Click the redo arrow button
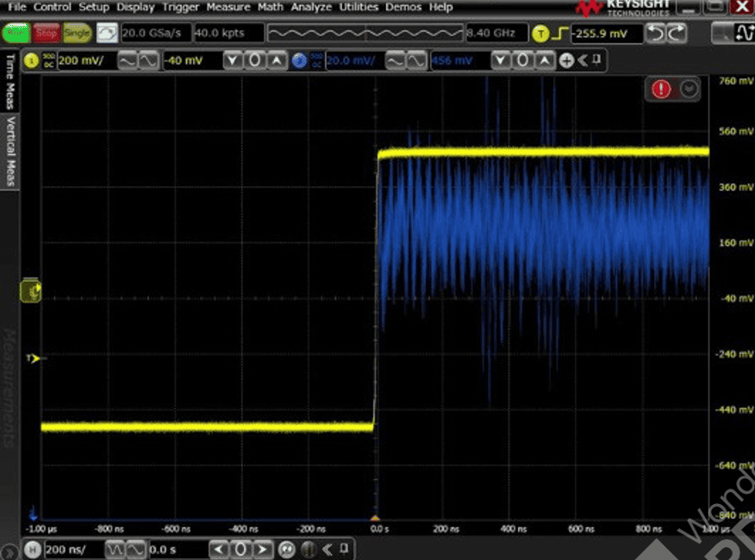This screenshot has width=755, height=560. point(677,34)
